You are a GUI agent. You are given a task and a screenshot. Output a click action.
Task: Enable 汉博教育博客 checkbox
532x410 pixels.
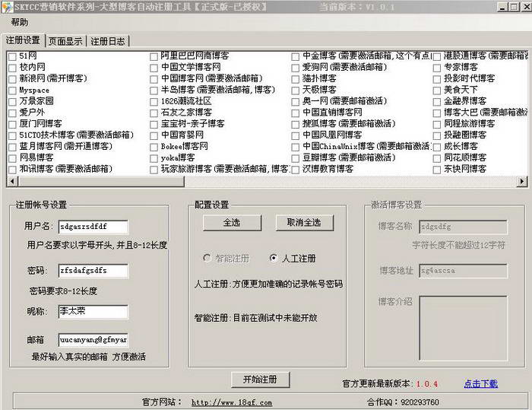(x=295, y=170)
